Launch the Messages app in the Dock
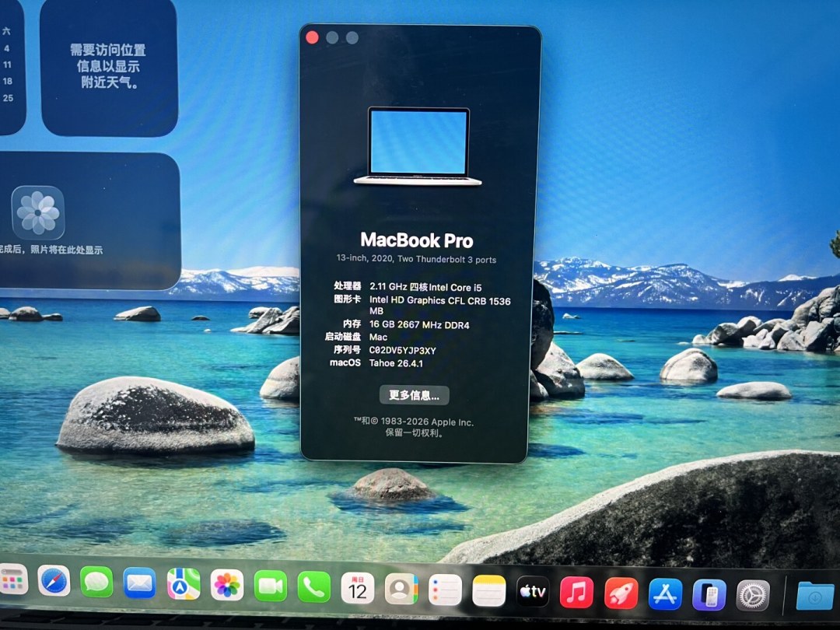840x630 pixels. [x=97, y=583]
